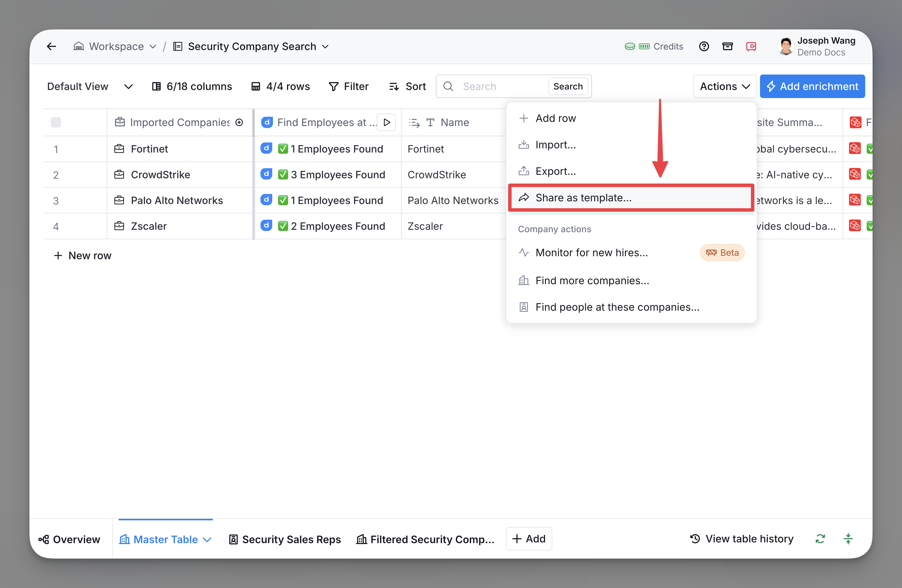Choose Export... in the Actions menu
The height and width of the screenshot is (588, 902).
point(631,171)
